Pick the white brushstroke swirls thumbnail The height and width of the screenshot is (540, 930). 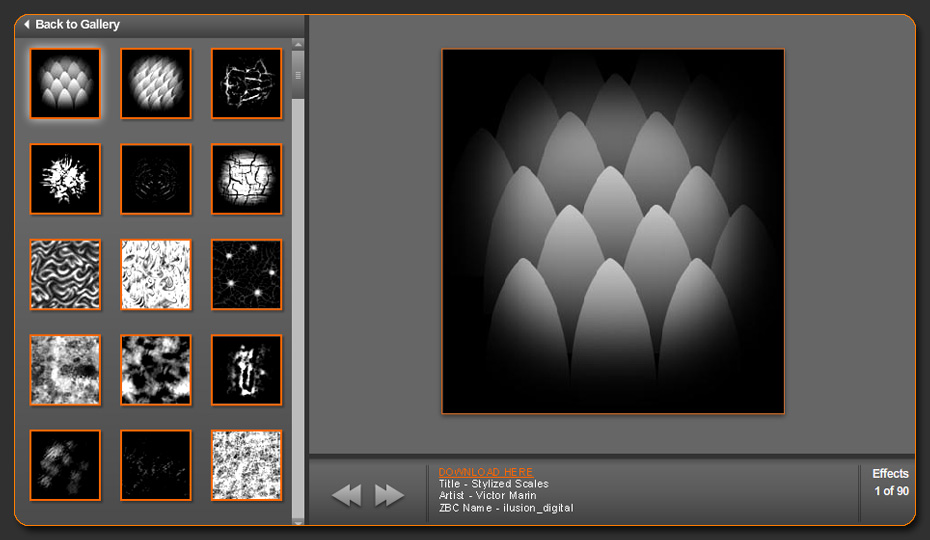pyautogui.click(x=156, y=275)
